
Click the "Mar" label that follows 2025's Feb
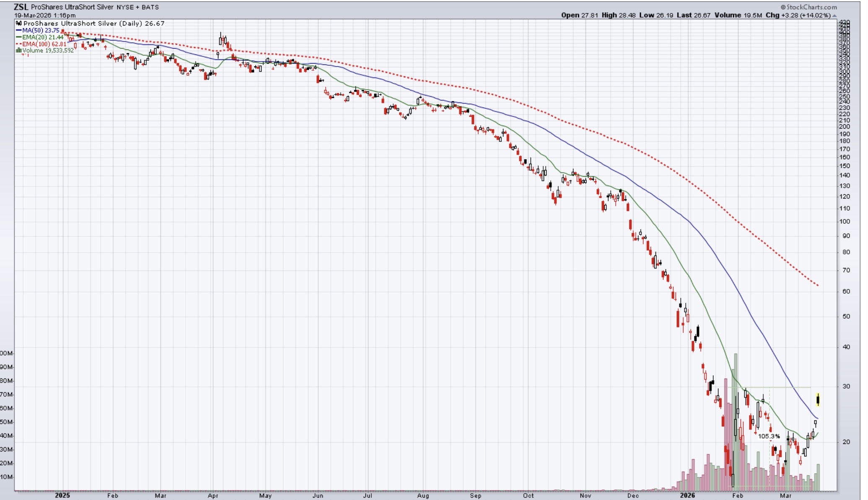click(x=161, y=495)
